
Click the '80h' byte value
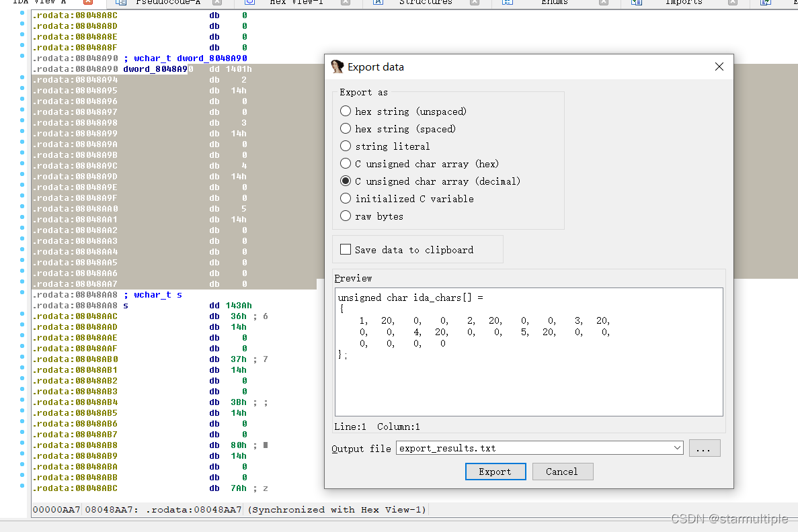(x=238, y=445)
